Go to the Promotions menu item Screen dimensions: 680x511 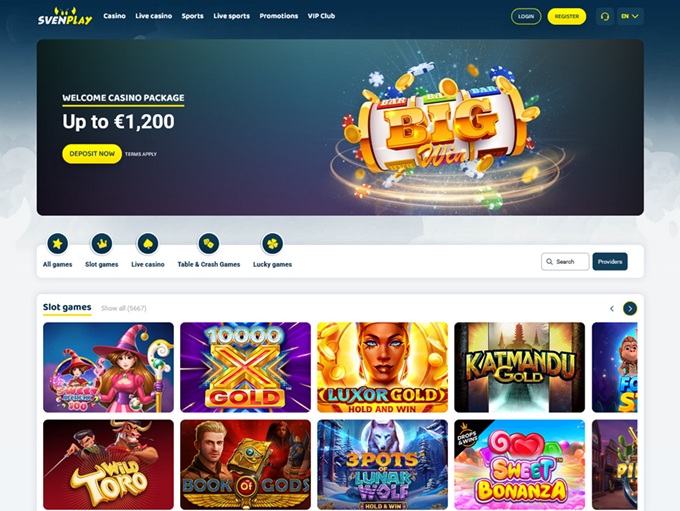[278, 16]
